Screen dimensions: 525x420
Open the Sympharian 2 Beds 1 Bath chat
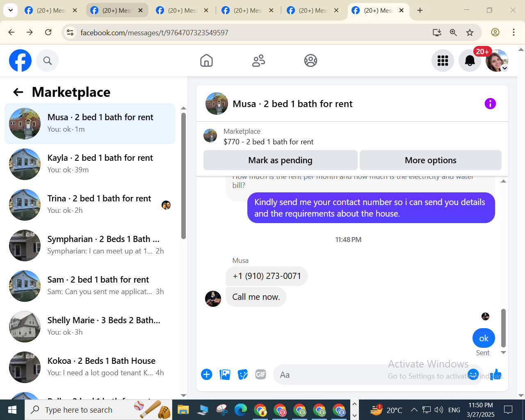[90, 245]
